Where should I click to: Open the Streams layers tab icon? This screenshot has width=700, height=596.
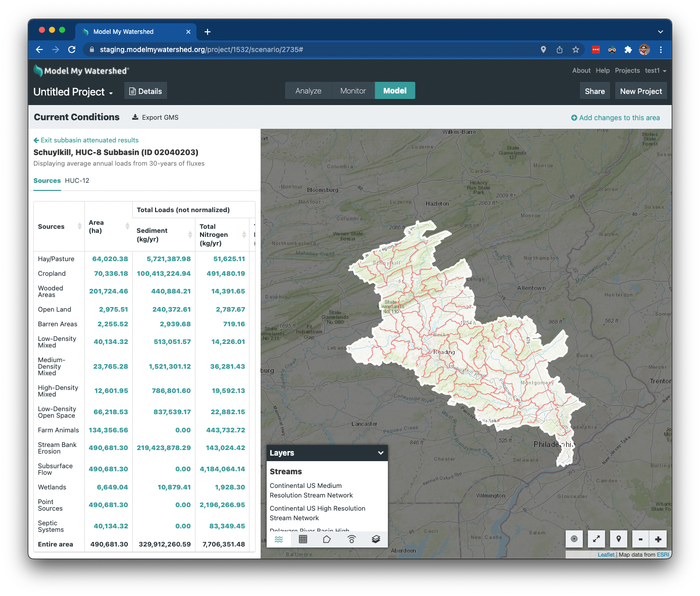[x=279, y=539]
